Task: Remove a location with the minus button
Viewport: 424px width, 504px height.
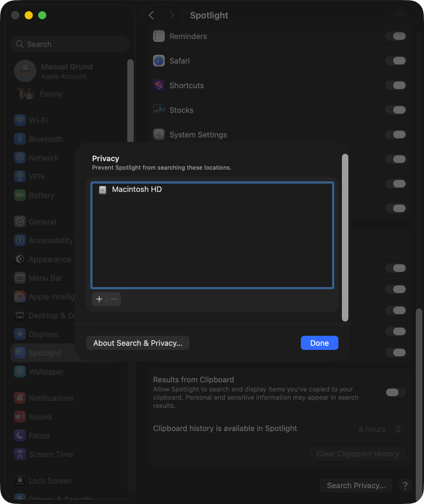Action: point(114,299)
